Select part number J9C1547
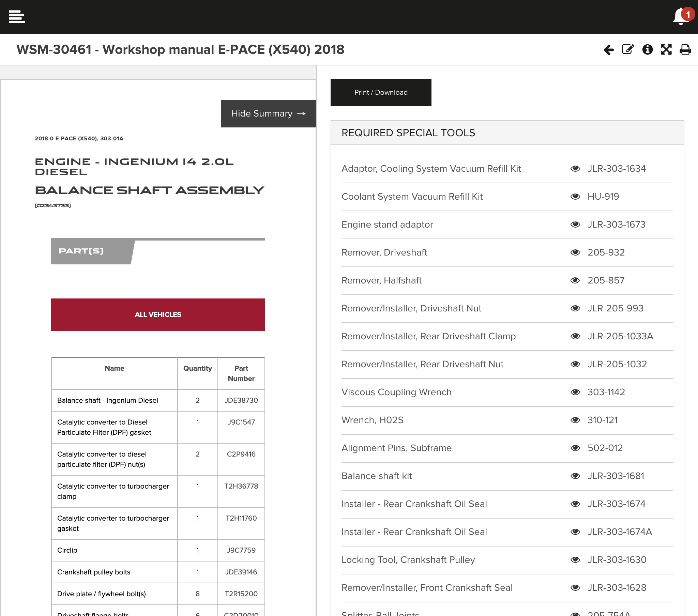 (x=241, y=422)
